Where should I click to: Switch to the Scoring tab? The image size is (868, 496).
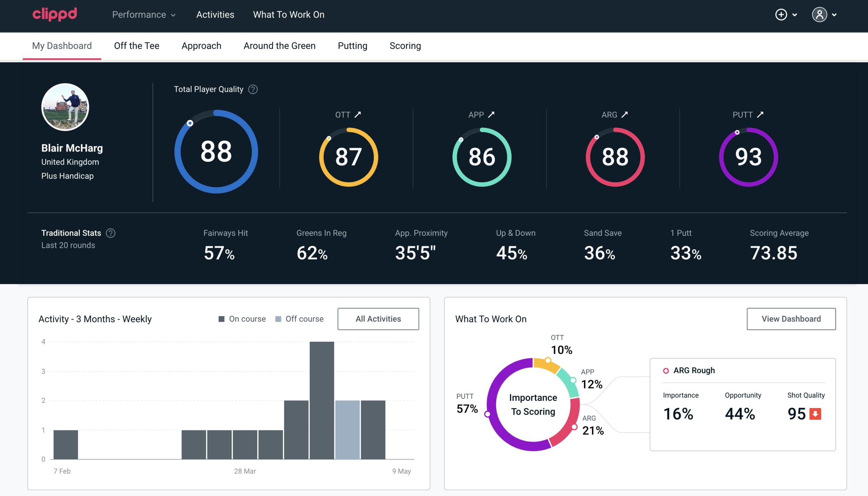click(405, 45)
